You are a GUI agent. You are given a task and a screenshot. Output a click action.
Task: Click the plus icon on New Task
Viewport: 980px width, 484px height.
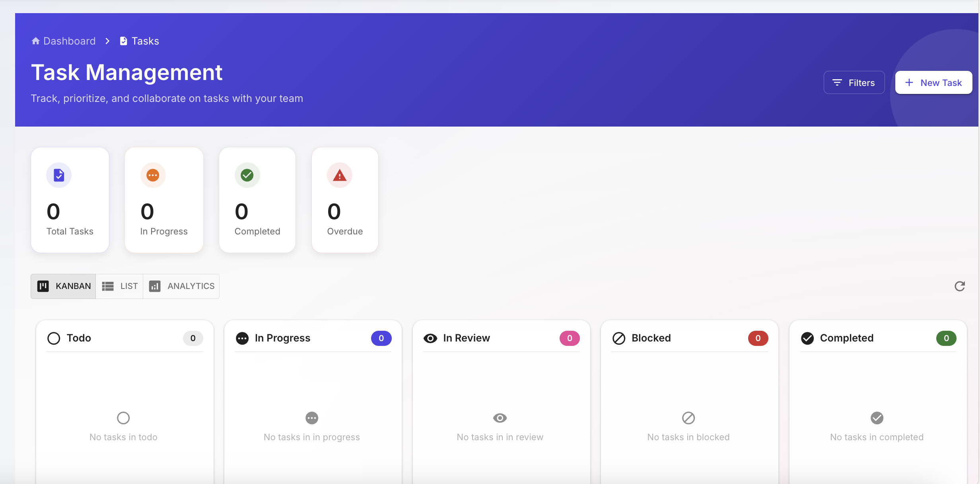click(909, 82)
